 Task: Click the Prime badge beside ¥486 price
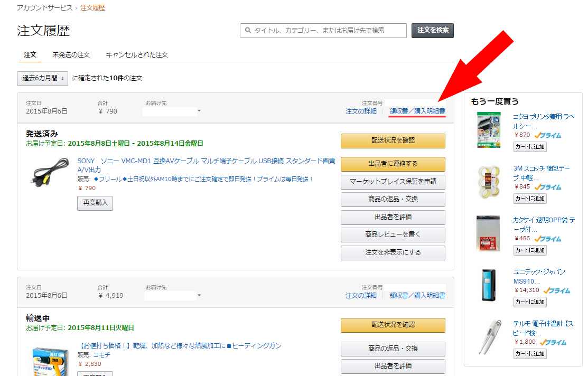pyautogui.click(x=548, y=239)
